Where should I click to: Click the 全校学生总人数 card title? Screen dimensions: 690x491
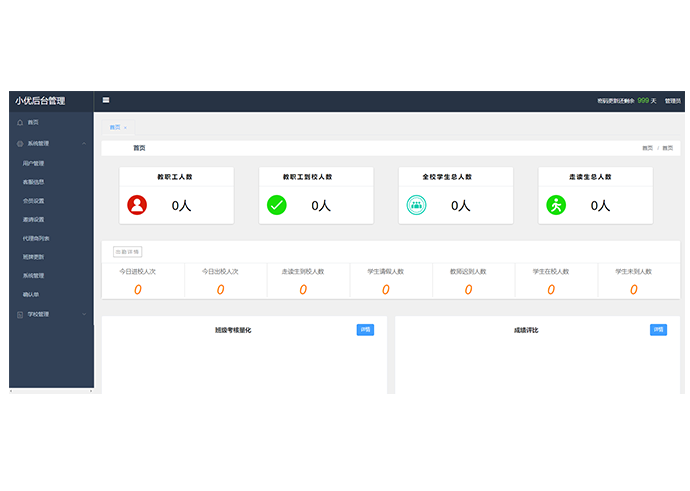447,177
